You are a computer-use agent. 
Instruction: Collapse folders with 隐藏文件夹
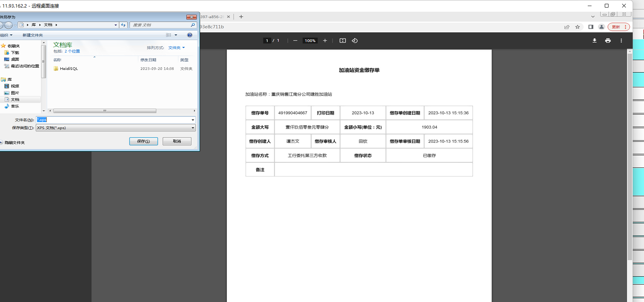point(12,142)
